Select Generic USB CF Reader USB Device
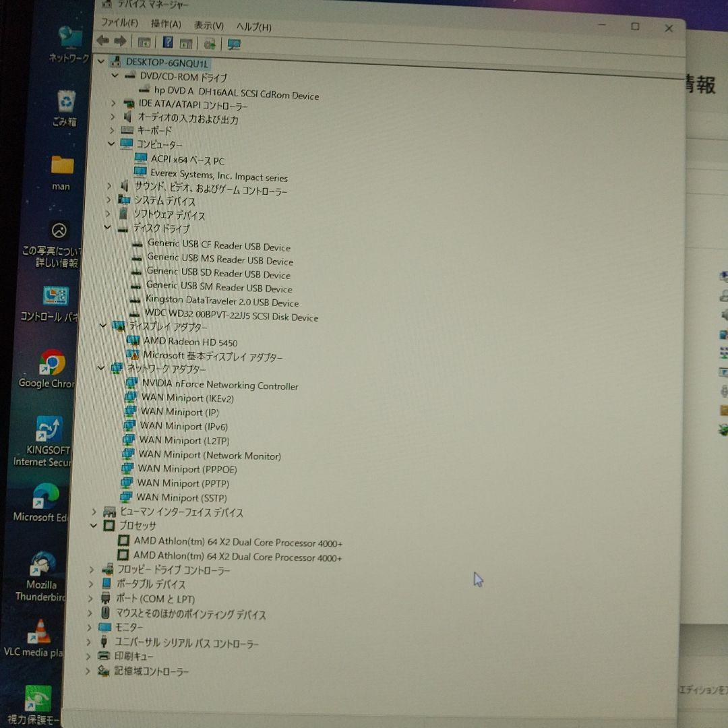 pos(218,245)
